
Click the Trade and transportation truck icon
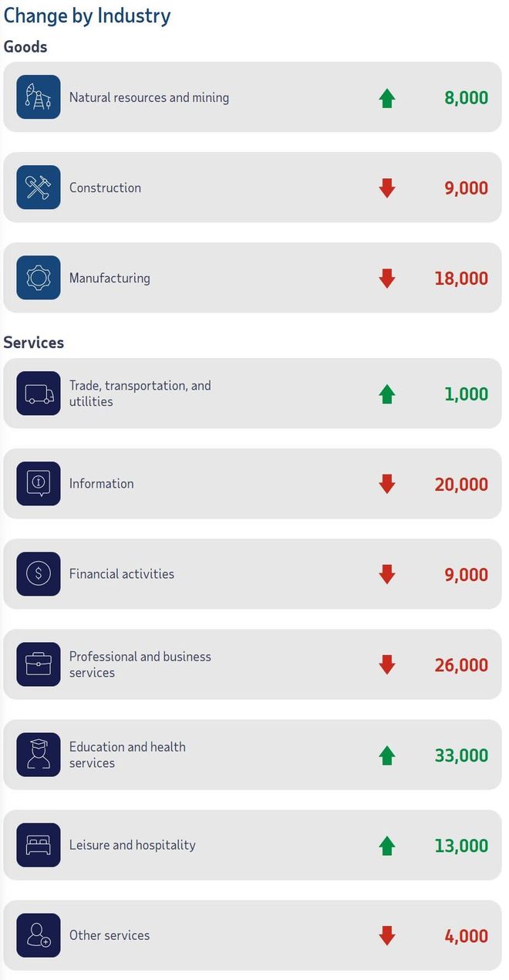click(39, 394)
